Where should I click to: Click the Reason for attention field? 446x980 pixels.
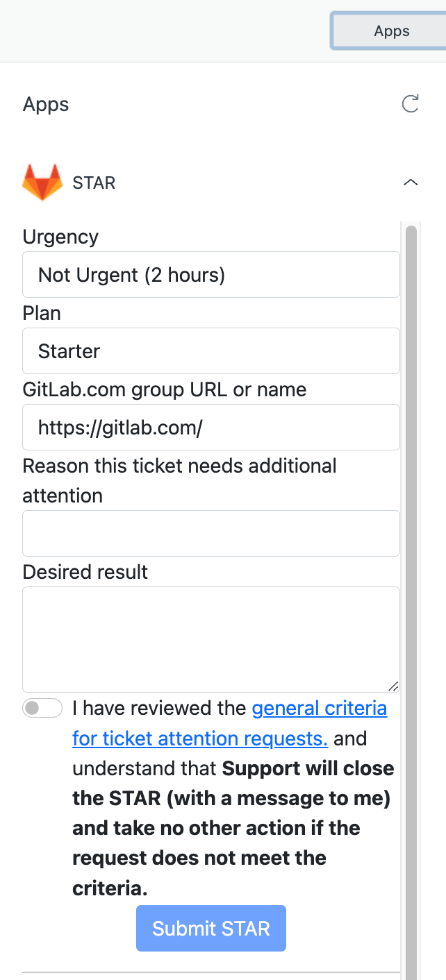coord(211,532)
